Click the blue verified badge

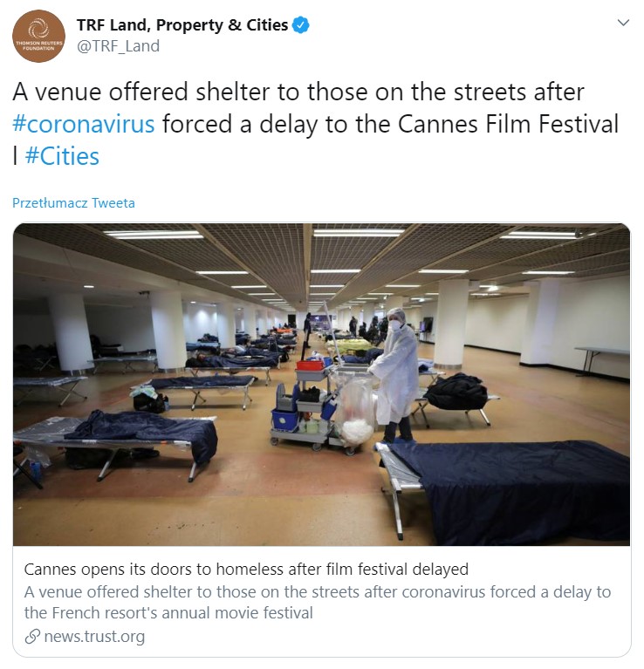pyautogui.click(x=300, y=25)
